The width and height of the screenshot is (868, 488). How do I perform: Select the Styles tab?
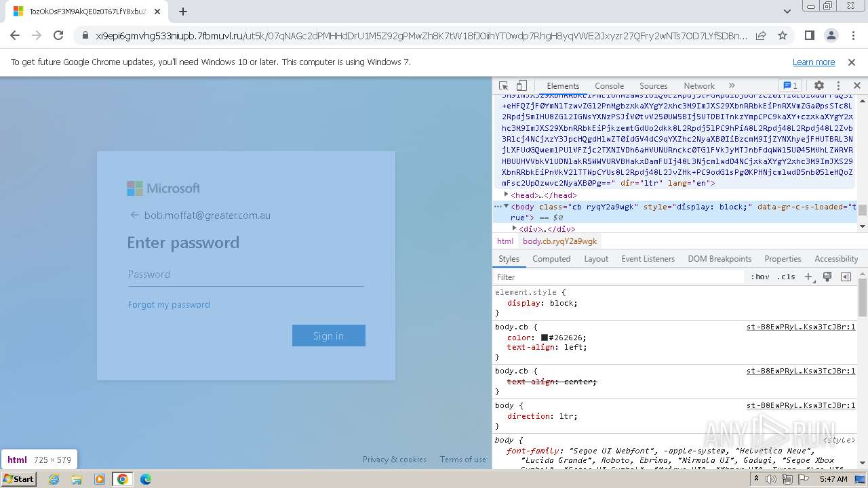tap(509, 259)
